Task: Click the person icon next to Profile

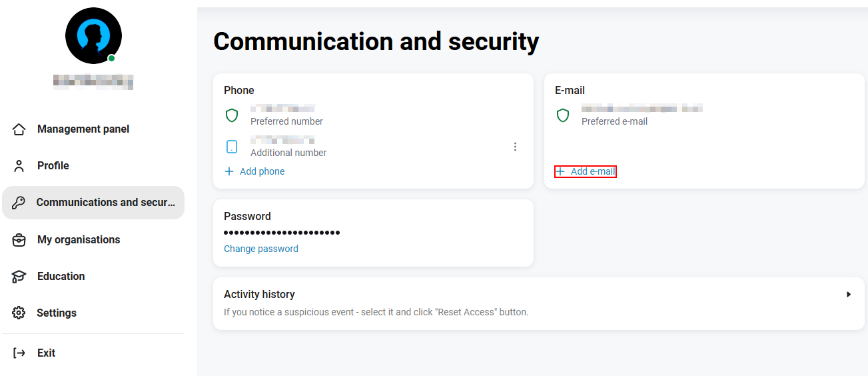Action: pos(19,166)
